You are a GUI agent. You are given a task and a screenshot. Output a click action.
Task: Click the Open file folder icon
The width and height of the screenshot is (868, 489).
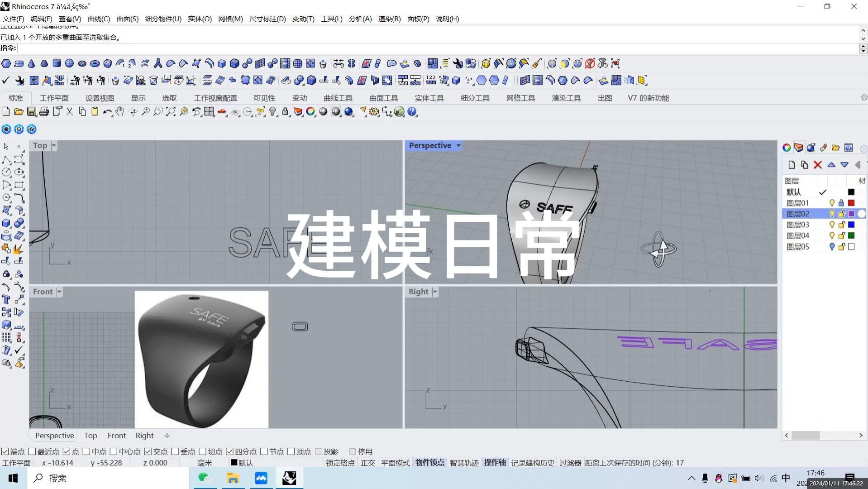19,112
